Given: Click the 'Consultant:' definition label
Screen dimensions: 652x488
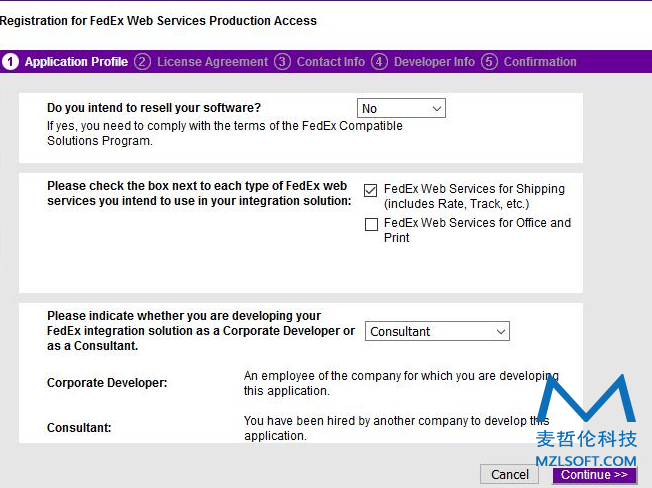Looking at the screenshot, I should [79, 428].
